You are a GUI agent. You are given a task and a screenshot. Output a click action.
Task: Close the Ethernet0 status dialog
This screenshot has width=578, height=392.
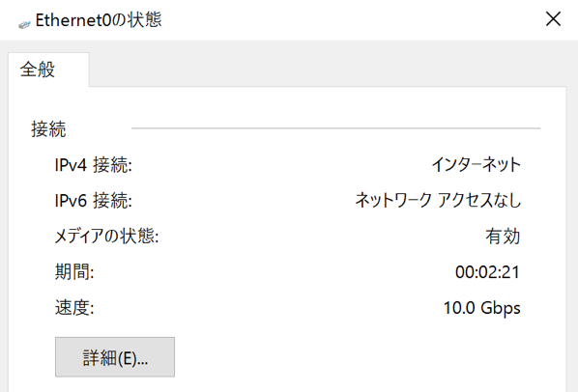(553, 18)
